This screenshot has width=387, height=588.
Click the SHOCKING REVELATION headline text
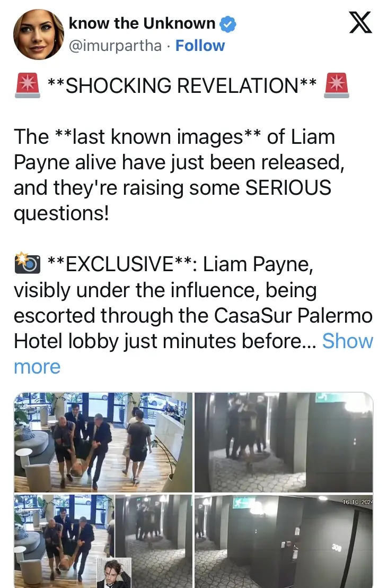[182, 85]
